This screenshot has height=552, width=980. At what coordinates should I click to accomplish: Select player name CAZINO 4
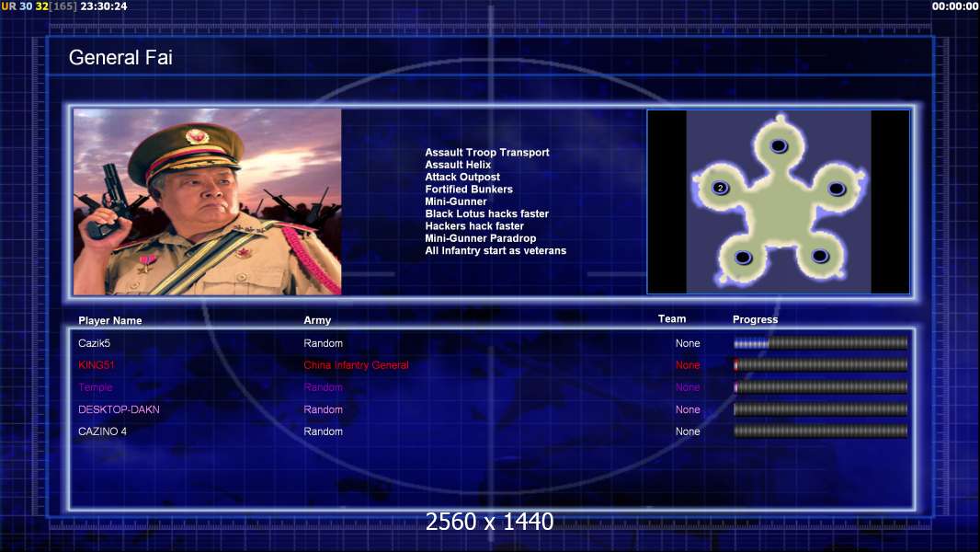coord(102,431)
